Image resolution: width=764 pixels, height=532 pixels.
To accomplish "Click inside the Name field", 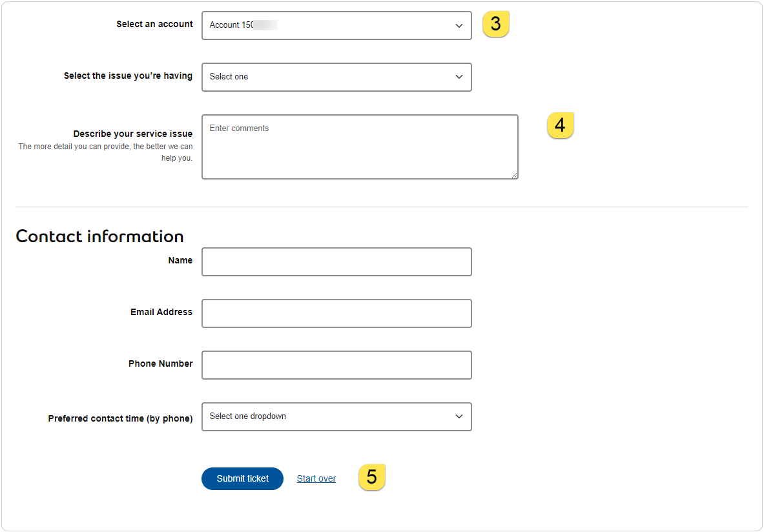I will click(336, 261).
